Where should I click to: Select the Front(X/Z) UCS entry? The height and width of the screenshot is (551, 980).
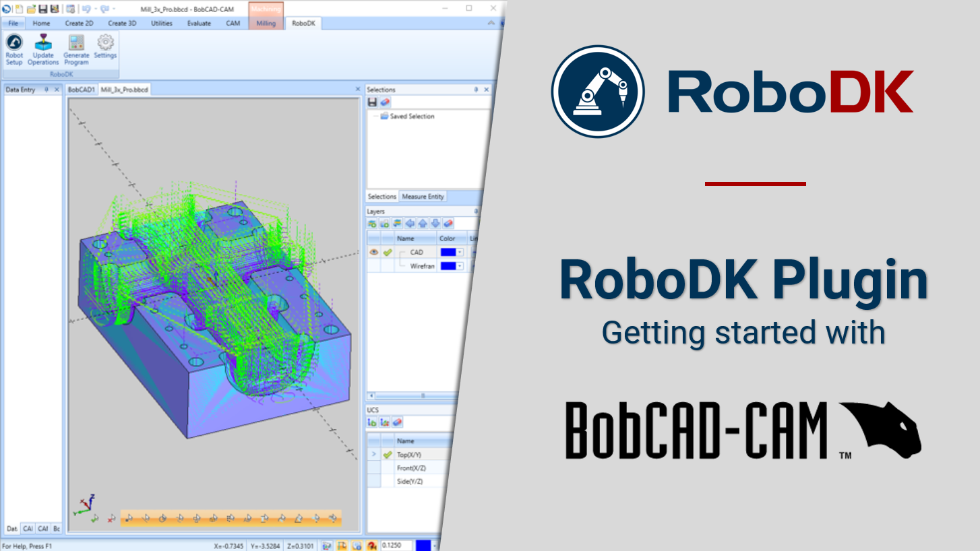click(411, 468)
